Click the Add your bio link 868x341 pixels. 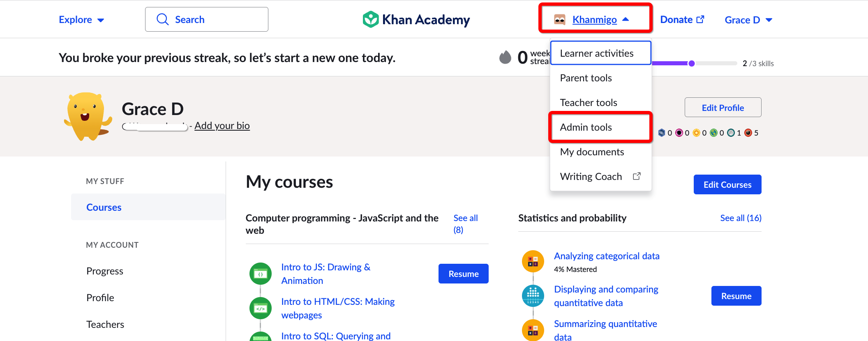pyautogui.click(x=222, y=125)
